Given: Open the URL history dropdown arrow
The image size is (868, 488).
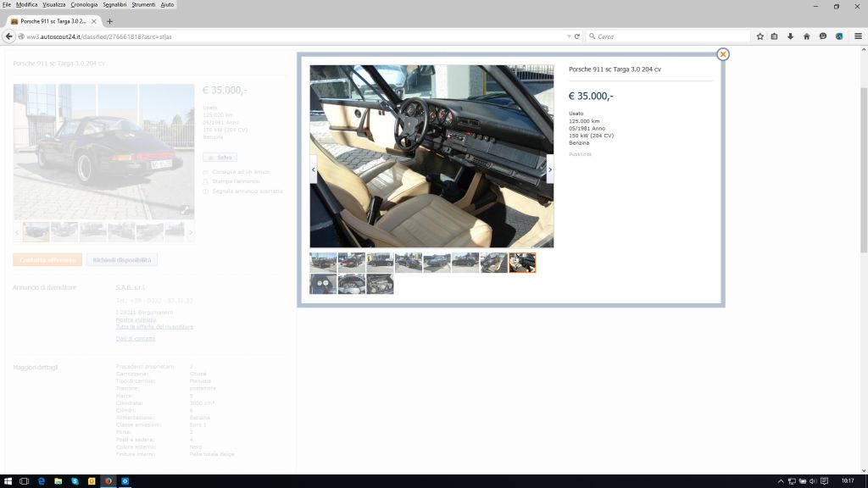Looking at the screenshot, I should point(569,36).
